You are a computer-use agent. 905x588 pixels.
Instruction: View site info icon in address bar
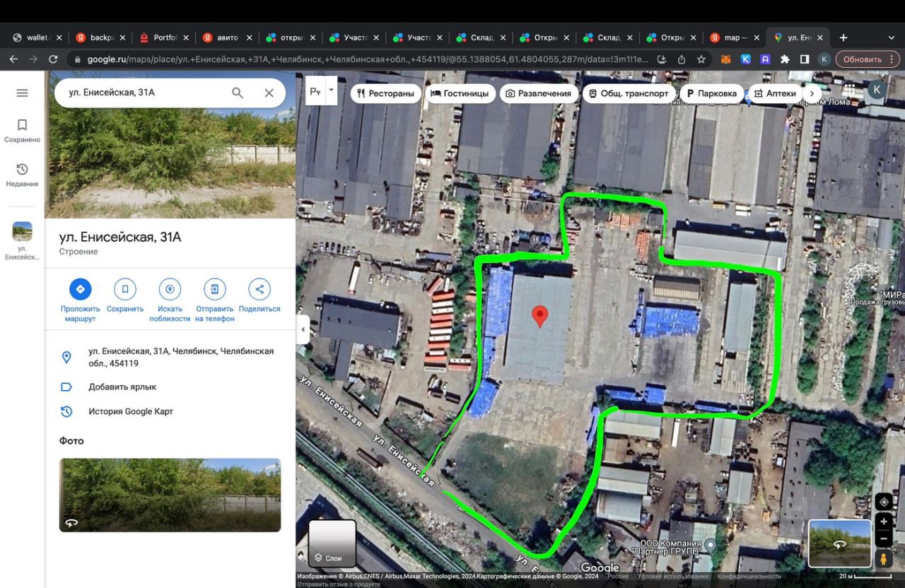(76, 59)
